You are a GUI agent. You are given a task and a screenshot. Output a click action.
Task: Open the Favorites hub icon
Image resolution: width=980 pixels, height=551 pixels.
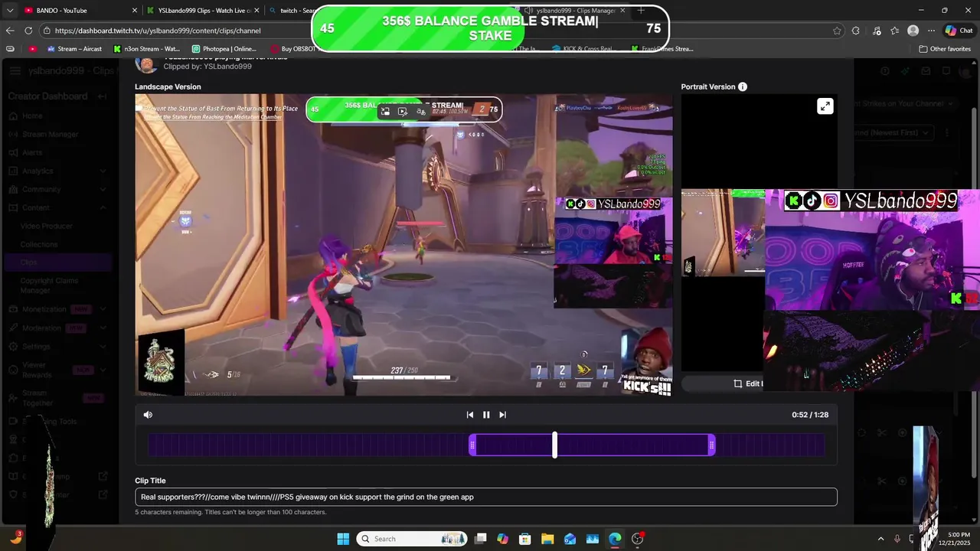[x=894, y=31]
